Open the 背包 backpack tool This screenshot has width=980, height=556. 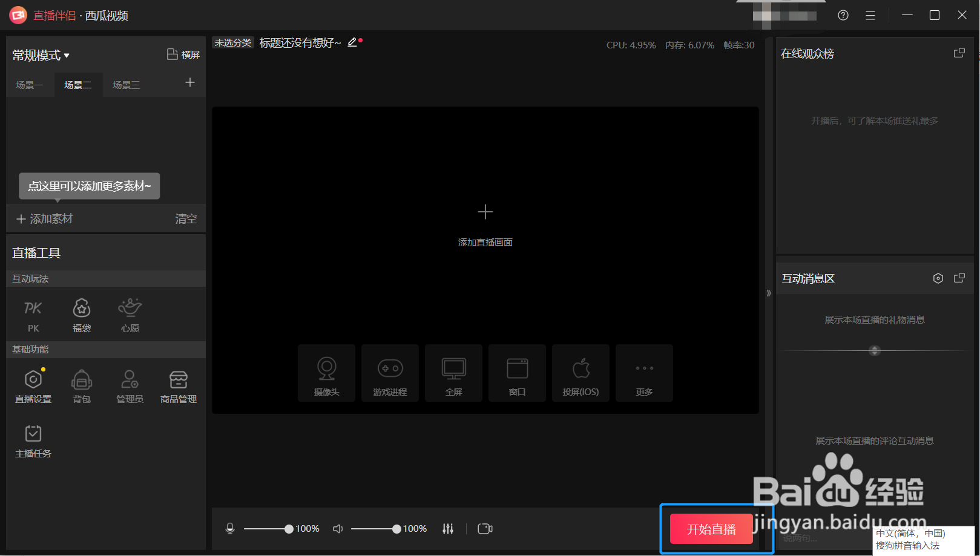pos(82,386)
